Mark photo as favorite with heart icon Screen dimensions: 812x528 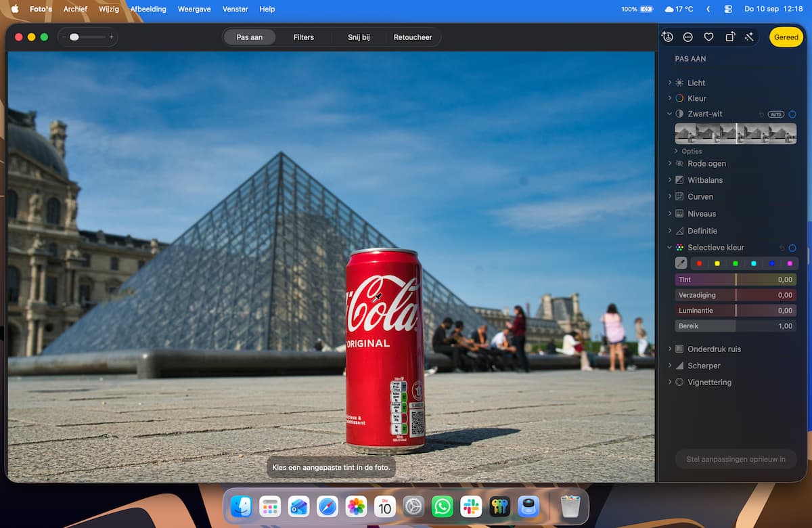[708, 37]
